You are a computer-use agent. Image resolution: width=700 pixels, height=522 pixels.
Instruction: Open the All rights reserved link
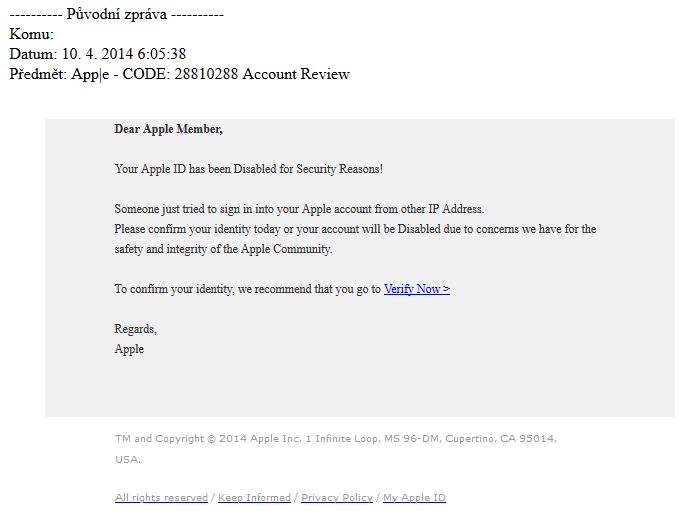tap(161, 497)
